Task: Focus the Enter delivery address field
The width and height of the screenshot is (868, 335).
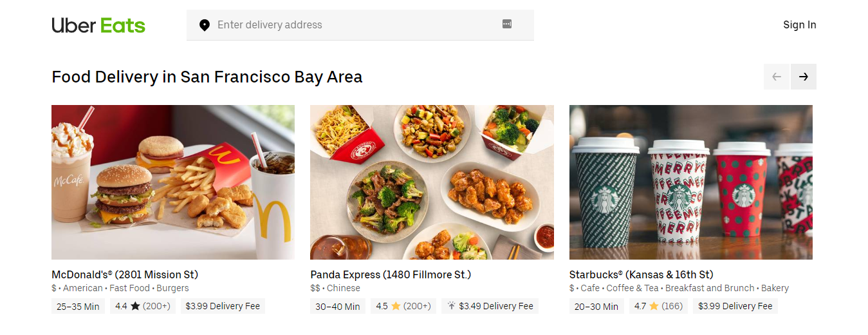Action: click(x=354, y=25)
